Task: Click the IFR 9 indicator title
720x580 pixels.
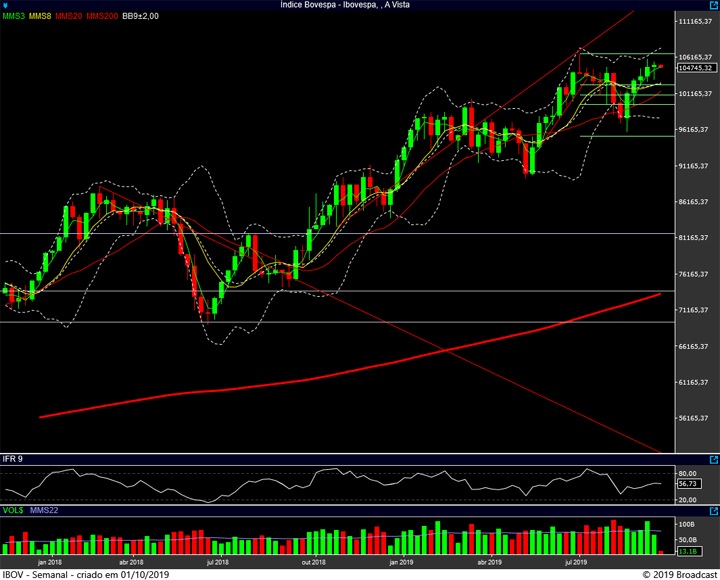Action: pyautogui.click(x=12, y=459)
